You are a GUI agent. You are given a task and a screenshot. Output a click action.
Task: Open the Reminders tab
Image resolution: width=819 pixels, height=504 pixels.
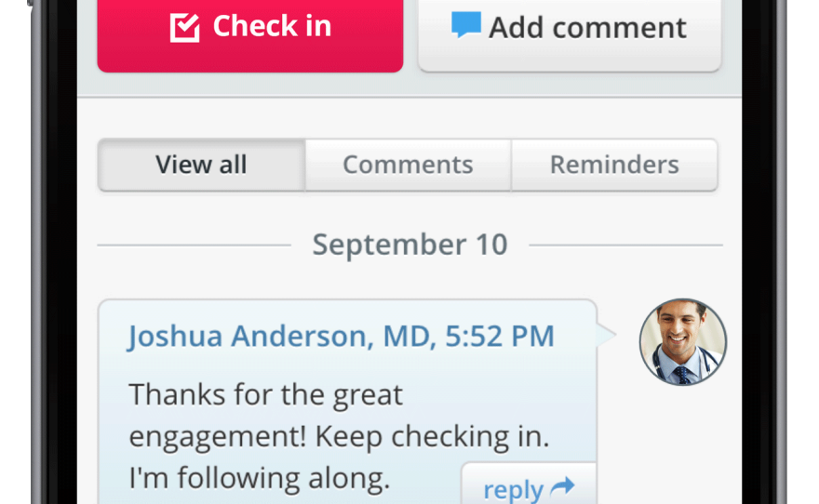[x=614, y=165]
